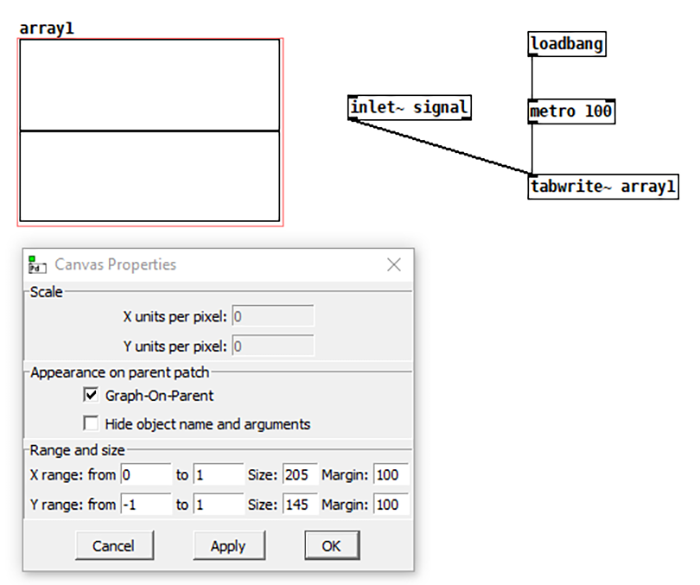Screen dimensions: 700x585
Task: Click the X Size field showing 205
Action: point(300,475)
